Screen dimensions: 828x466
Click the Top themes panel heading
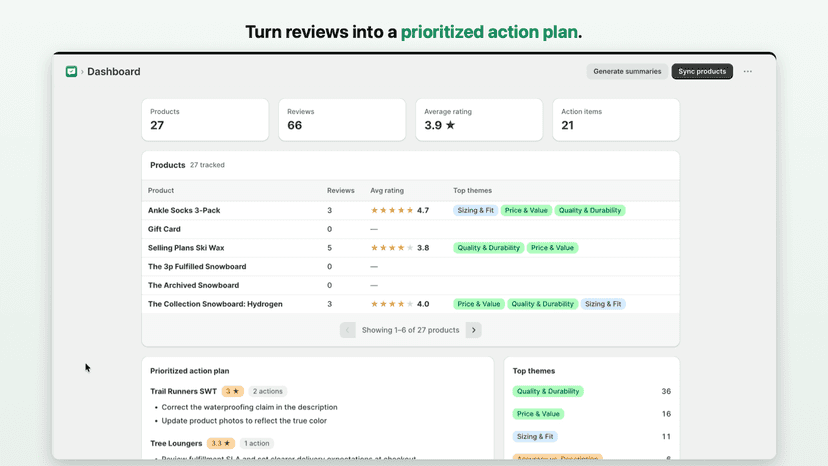[534, 371]
